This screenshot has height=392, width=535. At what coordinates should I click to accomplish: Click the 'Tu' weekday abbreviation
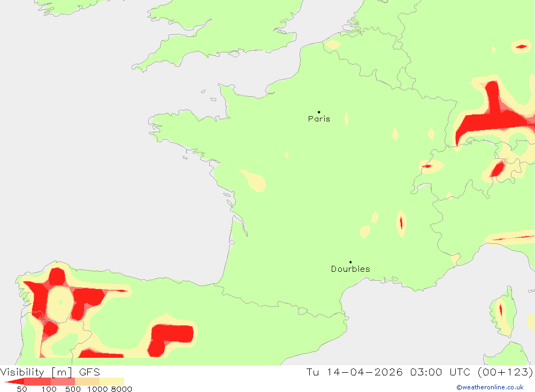click(312, 372)
